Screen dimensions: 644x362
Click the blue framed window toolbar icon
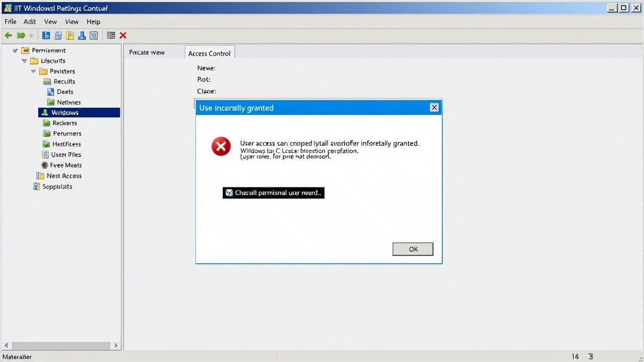(94, 36)
